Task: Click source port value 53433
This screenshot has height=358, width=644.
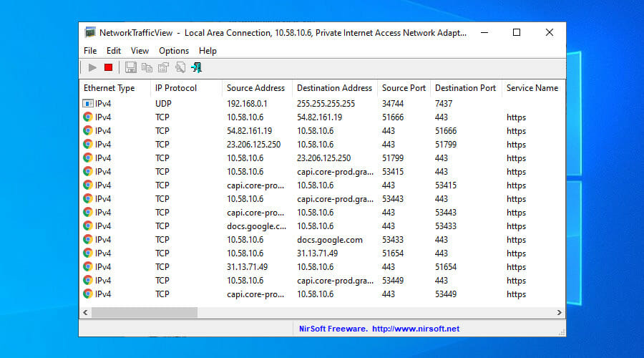Action: click(393, 240)
